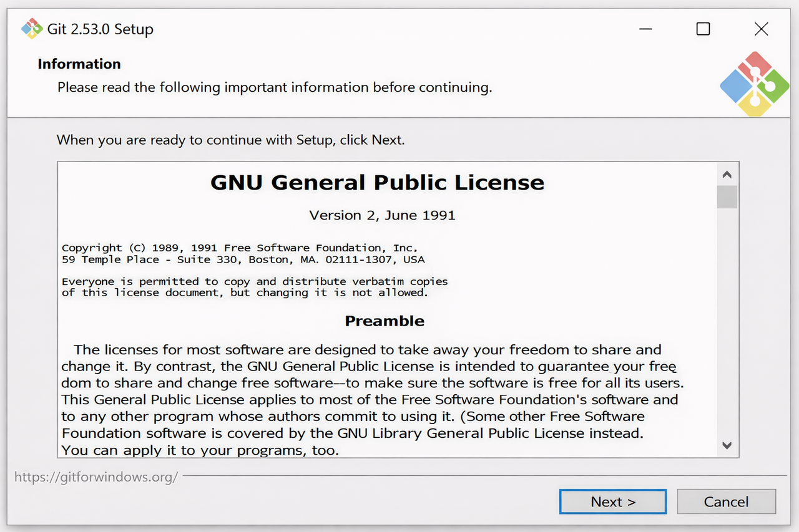Viewport: 799px width, 532px height.
Task: Click the Information heading
Action: click(79, 64)
